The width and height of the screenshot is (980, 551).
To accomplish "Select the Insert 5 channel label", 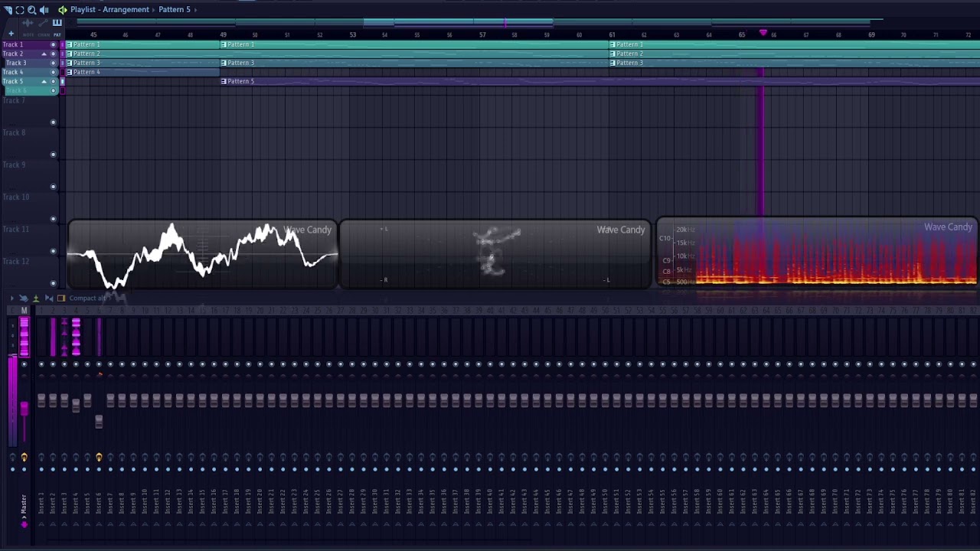I will [x=87, y=501].
